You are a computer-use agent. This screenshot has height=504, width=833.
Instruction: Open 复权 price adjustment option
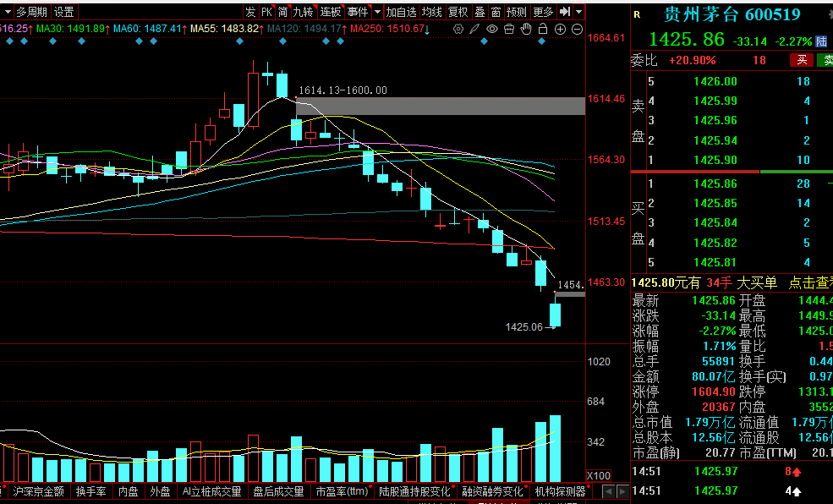[x=458, y=12]
